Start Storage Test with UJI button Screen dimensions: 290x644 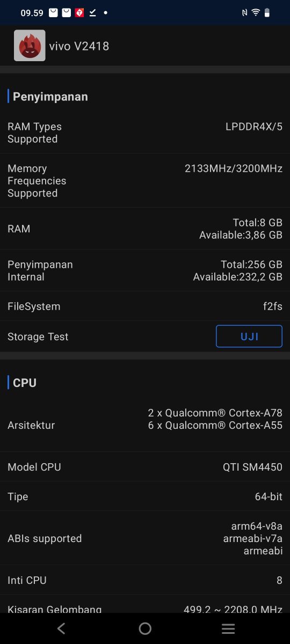[249, 336]
